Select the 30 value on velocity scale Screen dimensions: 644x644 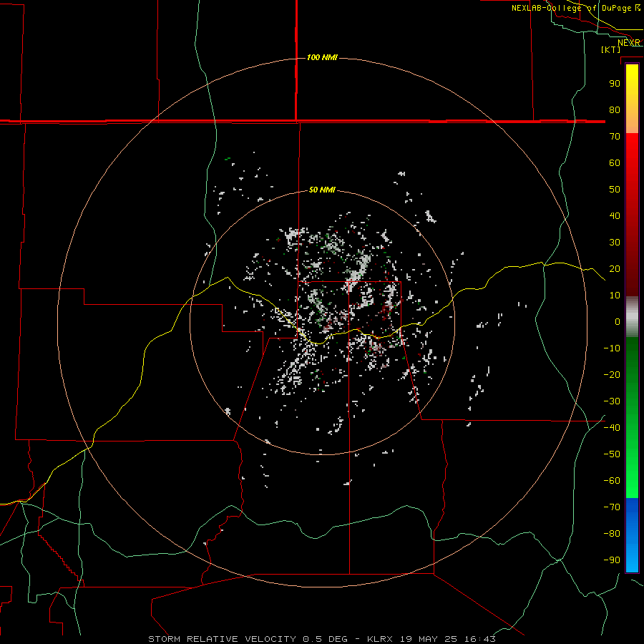(615, 243)
